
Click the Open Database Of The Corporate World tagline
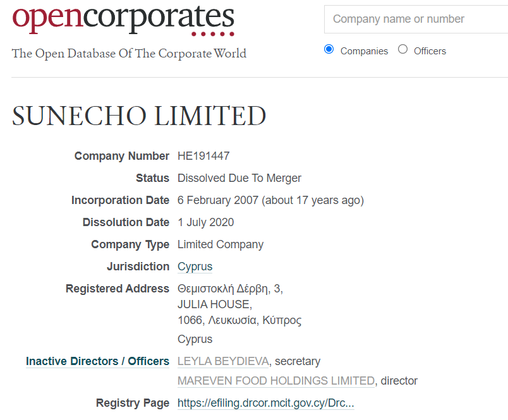[x=129, y=54]
